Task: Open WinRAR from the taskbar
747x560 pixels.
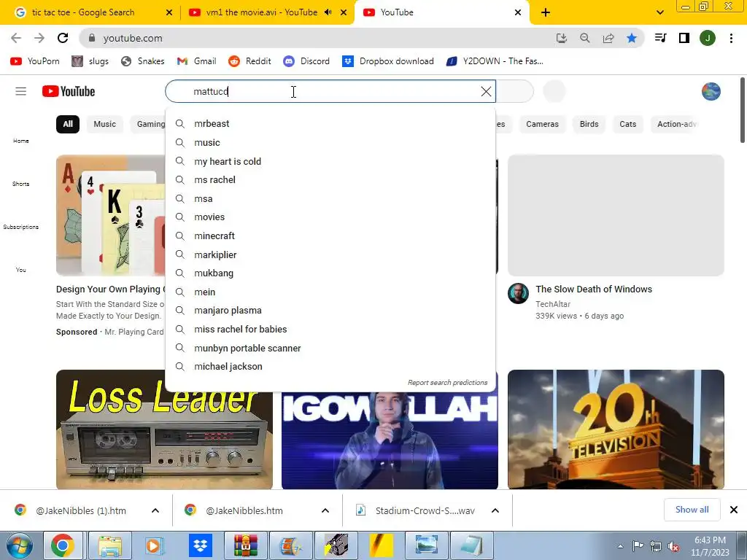Action: 246,545
